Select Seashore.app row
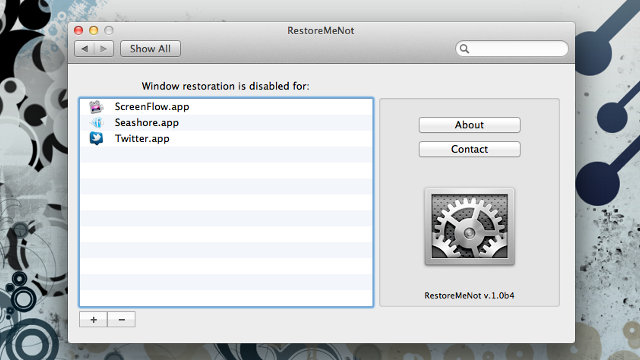The height and width of the screenshot is (360, 640). coord(226,123)
